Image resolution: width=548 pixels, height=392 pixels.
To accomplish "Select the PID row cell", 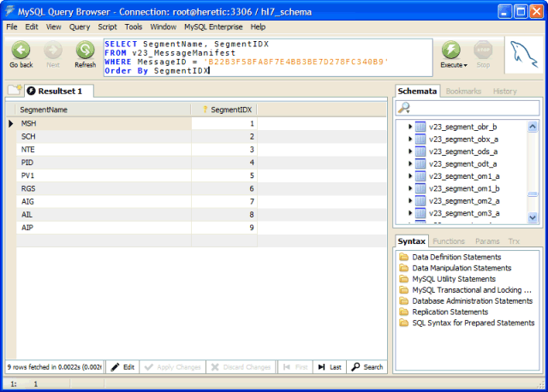I will point(104,163).
